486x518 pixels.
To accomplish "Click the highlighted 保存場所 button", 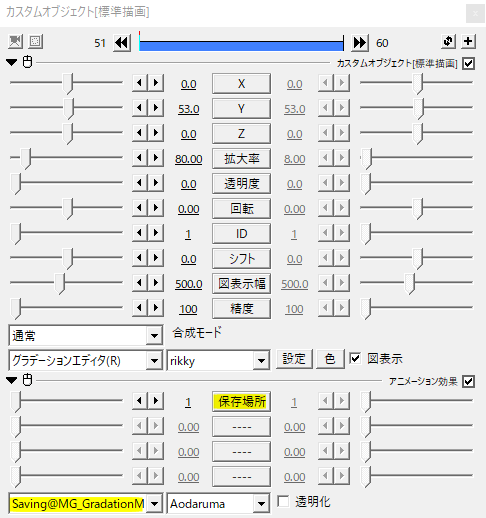I will pos(241,402).
